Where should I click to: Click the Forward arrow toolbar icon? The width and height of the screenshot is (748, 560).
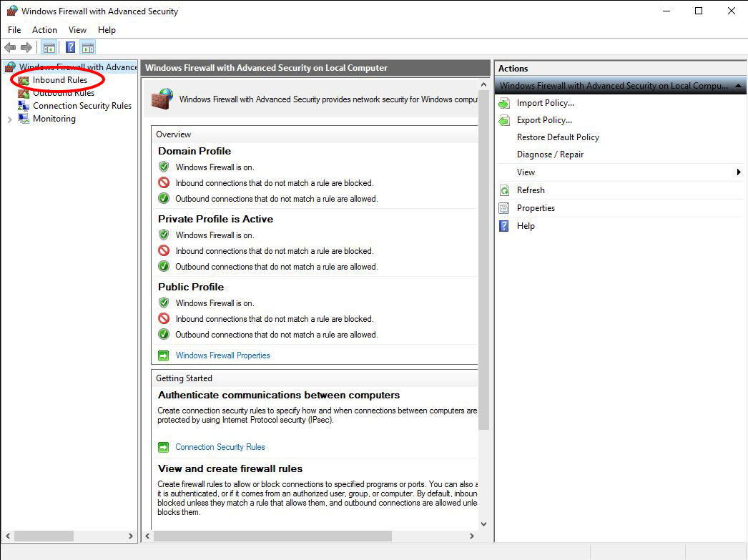tap(26, 48)
